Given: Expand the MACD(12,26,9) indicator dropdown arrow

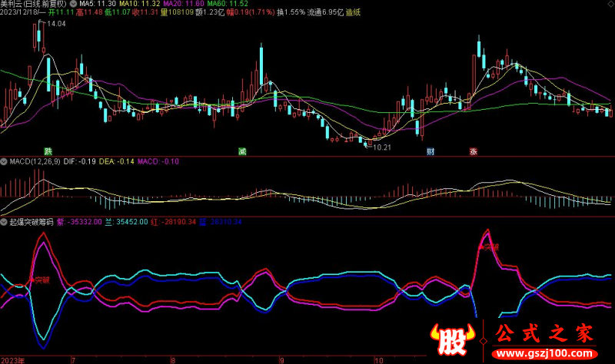Looking at the screenshot, I should pos(4,161).
